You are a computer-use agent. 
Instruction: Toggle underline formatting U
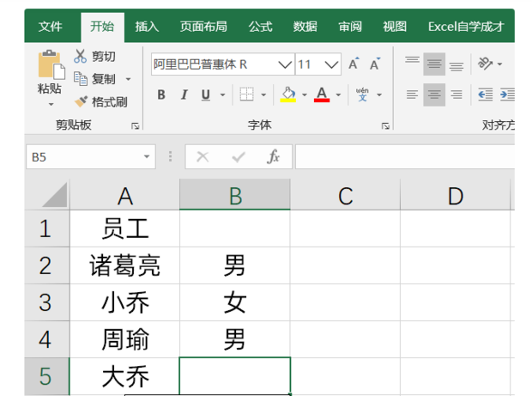coord(206,94)
